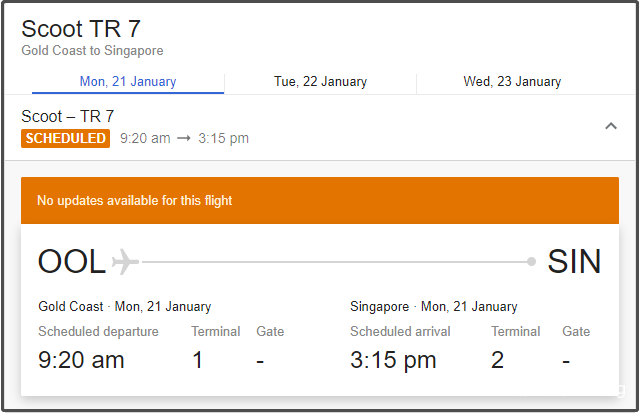Collapse the Scoot – TR 7 flight details
The height and width of the screenshot is (413, 640).
coord(611,126)
